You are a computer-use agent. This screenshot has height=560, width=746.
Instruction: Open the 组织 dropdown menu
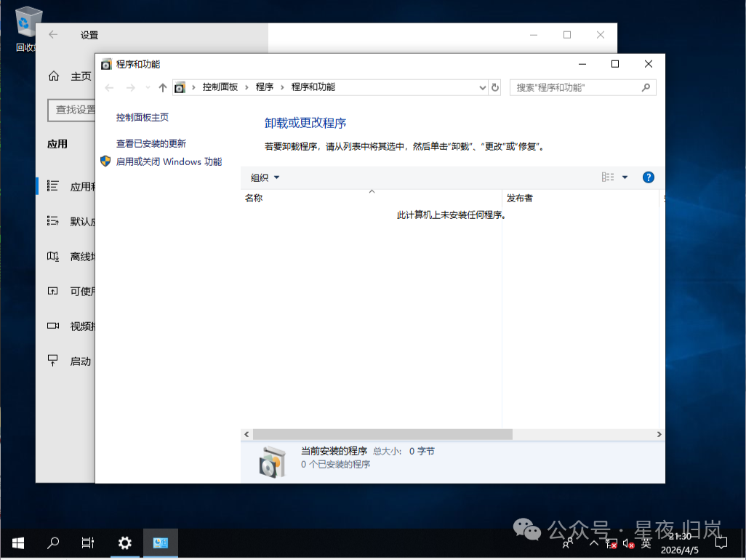click(x=264, y=177)
